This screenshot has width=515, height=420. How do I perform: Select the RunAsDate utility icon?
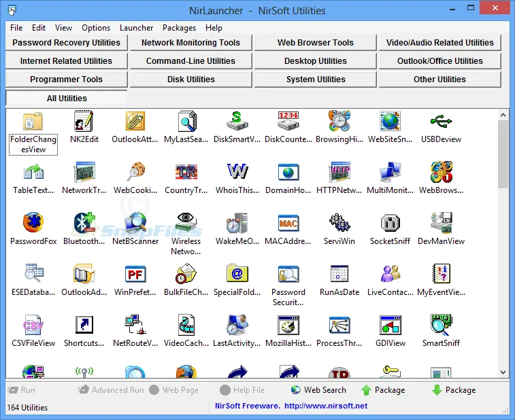(x=339, y=274)
